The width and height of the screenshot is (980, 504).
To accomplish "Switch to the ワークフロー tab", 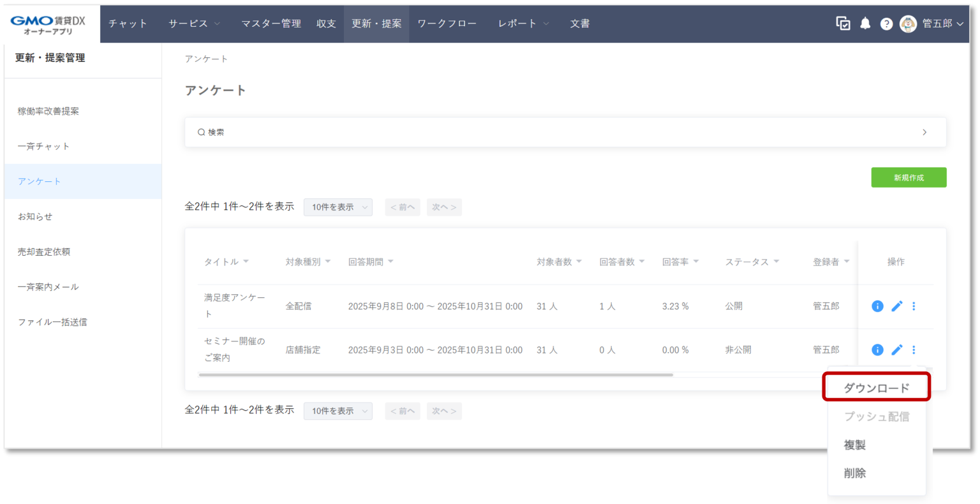I will (447, 23).
